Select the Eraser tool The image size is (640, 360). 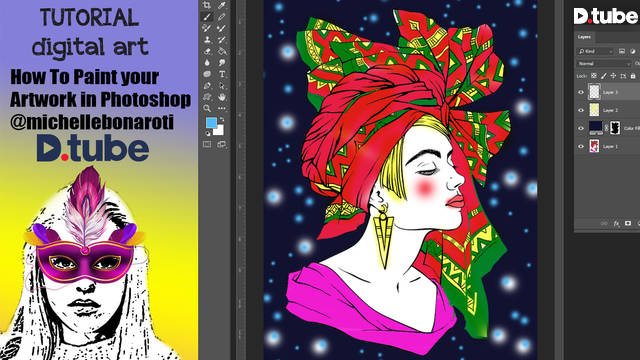click(x=207, y=51)
